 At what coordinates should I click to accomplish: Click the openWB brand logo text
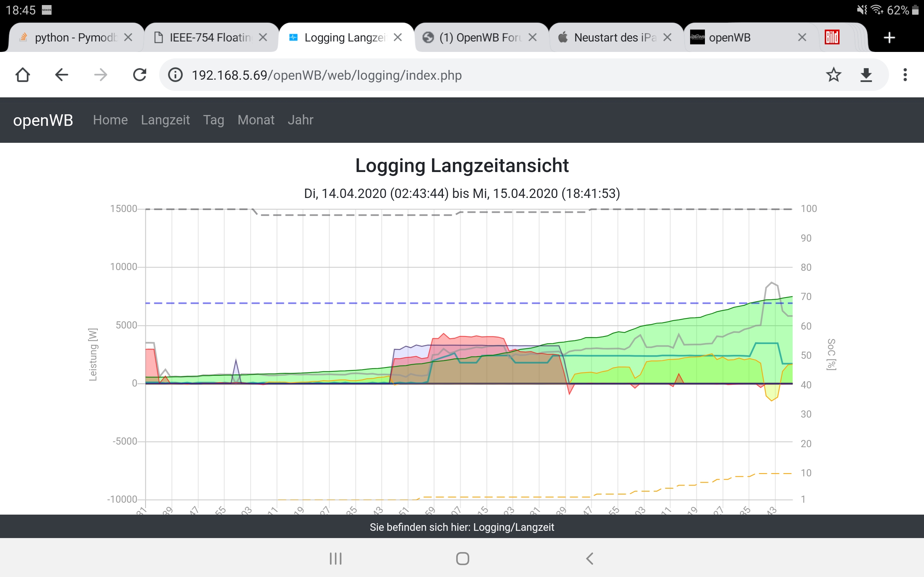(x=43, y=120)
